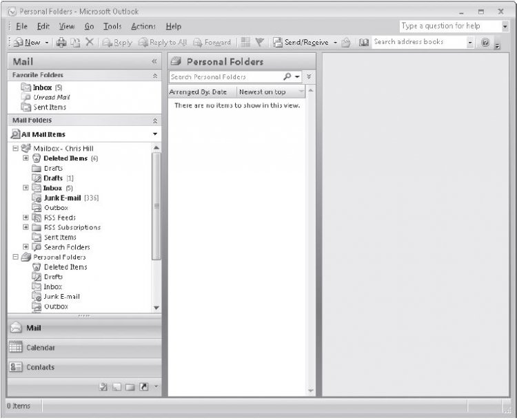This screenshot has width=517, height=420.
Task: Switch to Calendar navigation button
Action: [x=84, y=348]
